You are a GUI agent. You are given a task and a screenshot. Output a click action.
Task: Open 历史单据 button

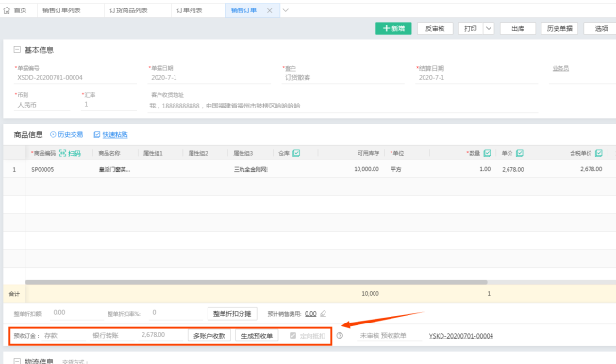(x=559, y=28)
